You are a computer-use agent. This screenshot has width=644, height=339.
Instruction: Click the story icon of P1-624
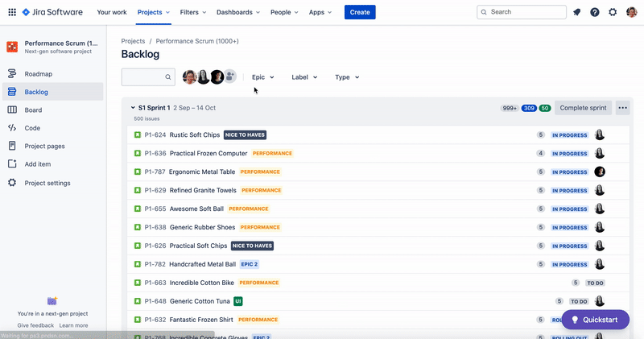click(138, 134)
